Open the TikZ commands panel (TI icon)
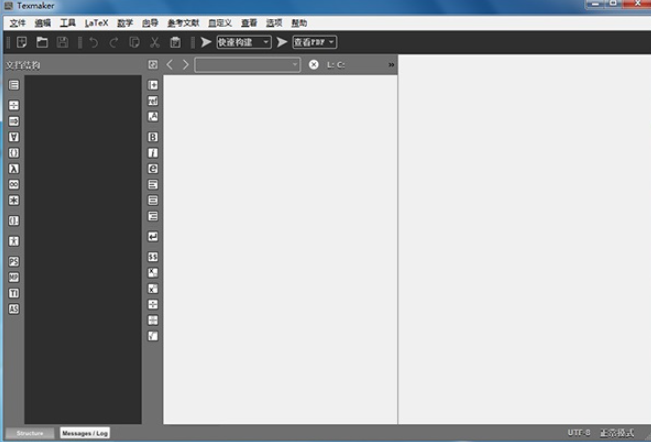 click(14, 293)
